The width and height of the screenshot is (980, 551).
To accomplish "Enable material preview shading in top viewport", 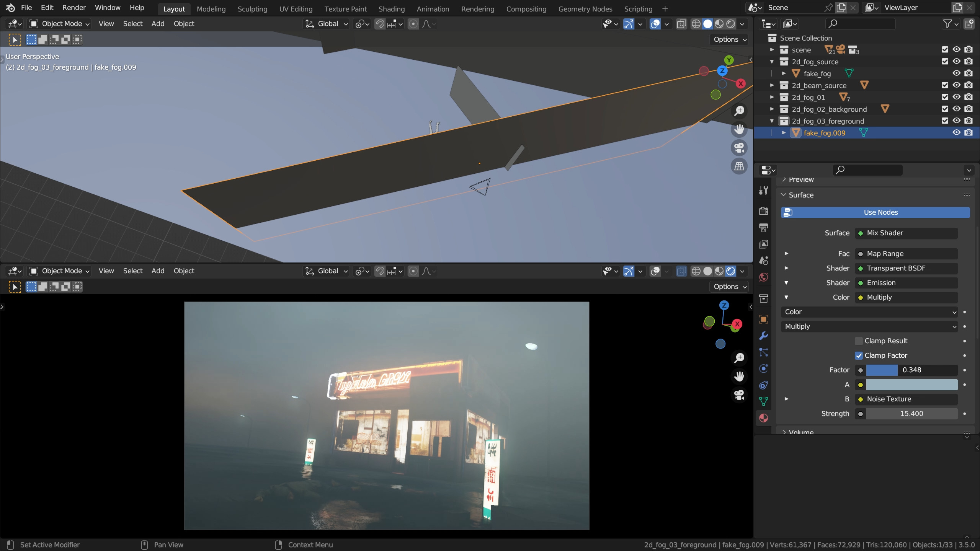I will pyautogui.click(x=719, y=24).
